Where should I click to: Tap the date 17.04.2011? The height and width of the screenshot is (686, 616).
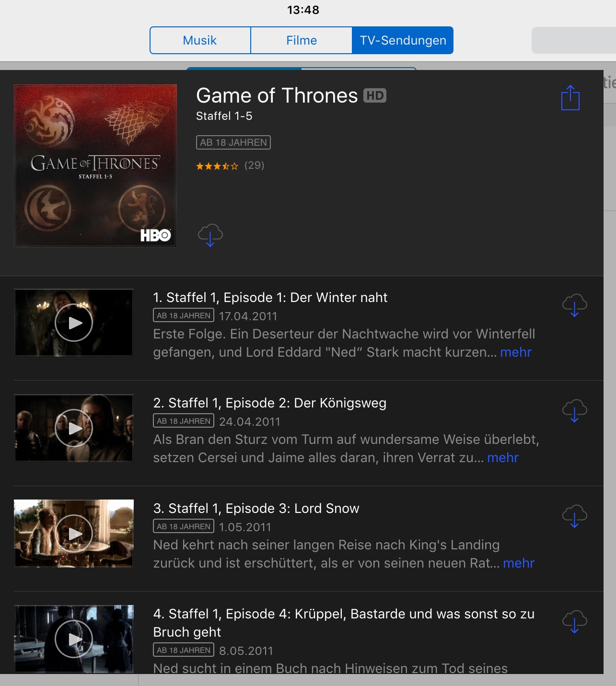coord(248,316)
